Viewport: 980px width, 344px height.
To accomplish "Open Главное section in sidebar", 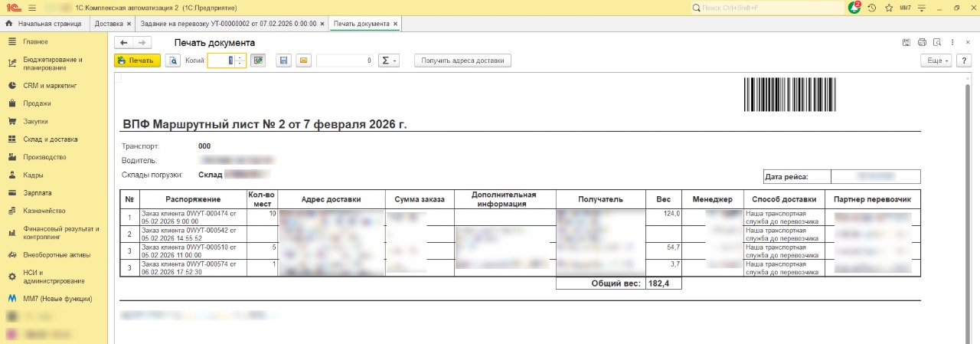I will tap(54, 41).
